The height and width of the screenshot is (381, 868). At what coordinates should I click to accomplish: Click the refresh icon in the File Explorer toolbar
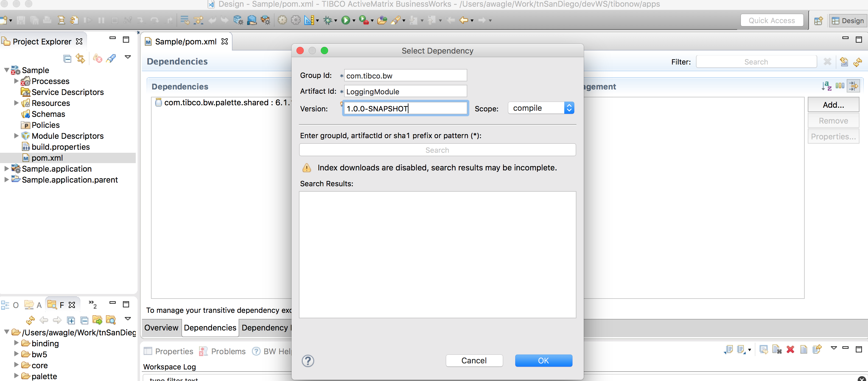pyautogui.click(x=31, y=320)
